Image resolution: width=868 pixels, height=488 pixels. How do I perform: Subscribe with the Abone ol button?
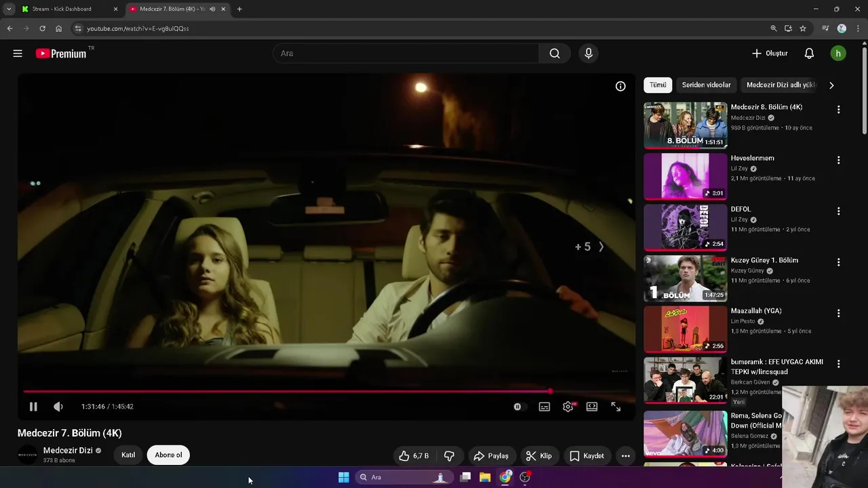pos(168,455)
